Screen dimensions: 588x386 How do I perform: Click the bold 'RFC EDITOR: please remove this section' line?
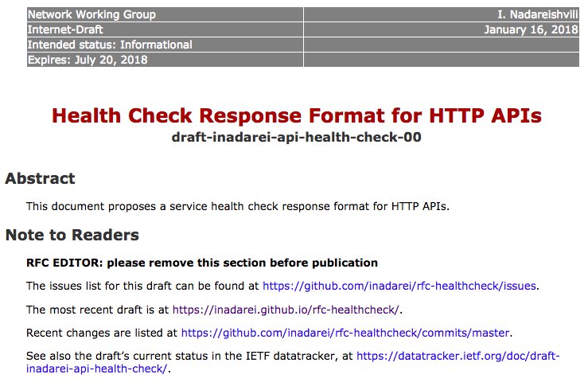pyautogui.click(x=202, y=263)
